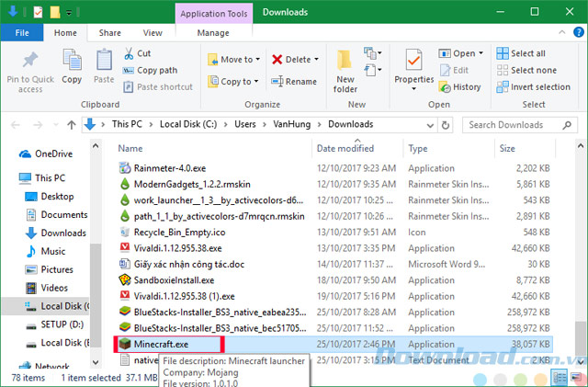
Task: Click VanHung in address breadcrumb
Action: pyautogui.click(x=292, y=124)
